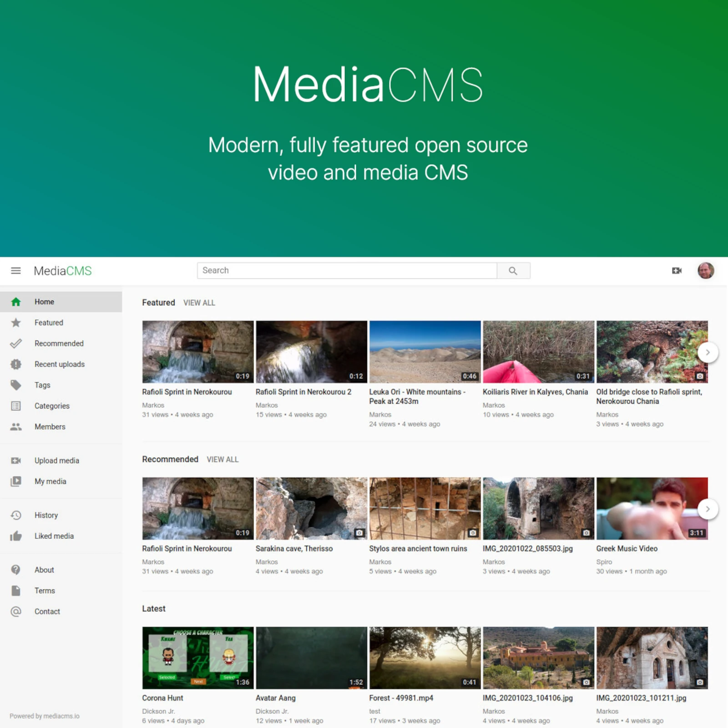Go to the Members section in the sidebar
Image resolution: width=728 pixels, height=728 pixels.
50,427
